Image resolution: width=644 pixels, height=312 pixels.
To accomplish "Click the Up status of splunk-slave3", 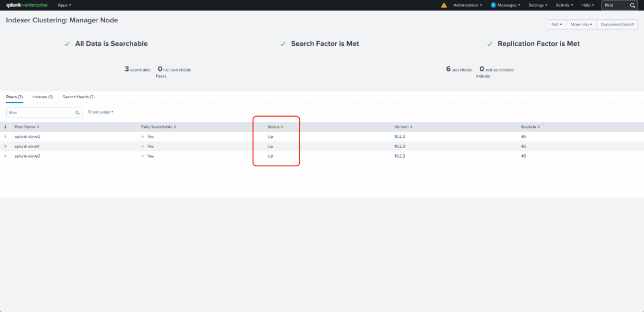I will click(x=271, y=157).
